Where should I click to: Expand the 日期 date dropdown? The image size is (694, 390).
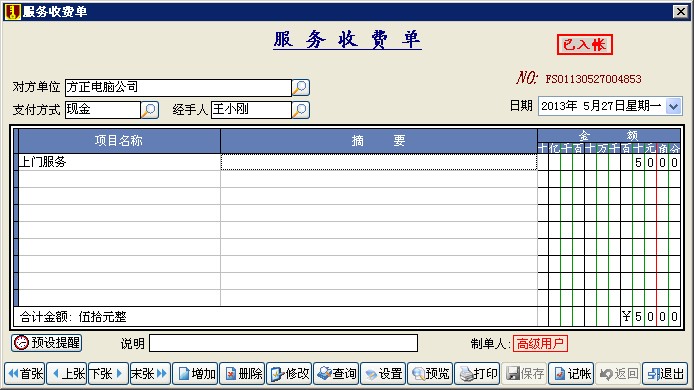pyautogui.click(x=674, y=106)
